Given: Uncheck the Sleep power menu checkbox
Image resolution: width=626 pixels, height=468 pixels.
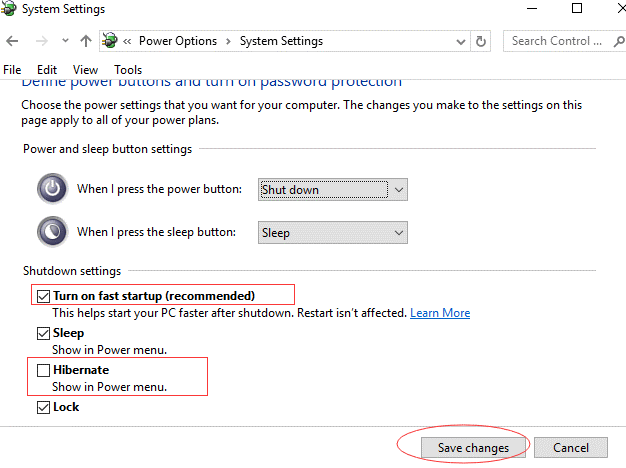Looking at the screenshot, I should pos(42,333).
